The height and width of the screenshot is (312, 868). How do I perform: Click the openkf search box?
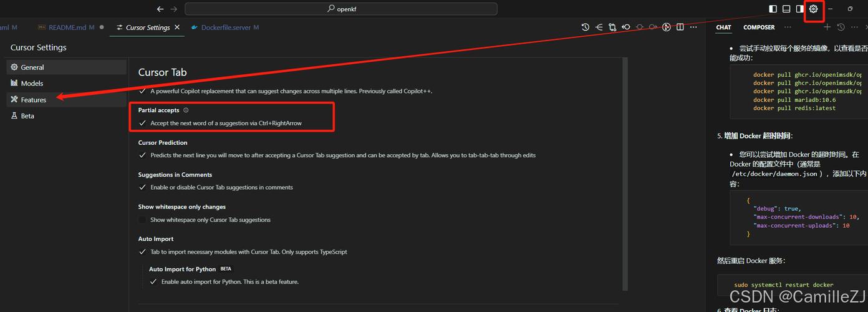point(341,9)
